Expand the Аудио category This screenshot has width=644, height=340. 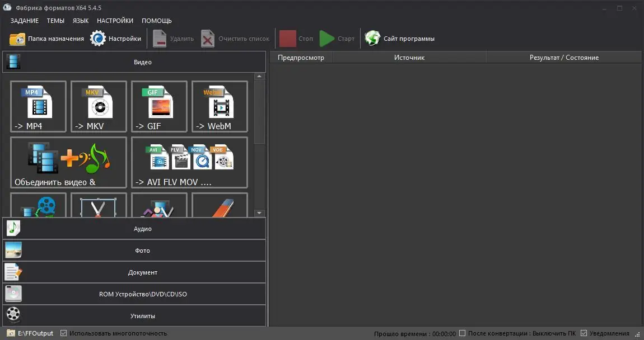[x=143, y=228]
